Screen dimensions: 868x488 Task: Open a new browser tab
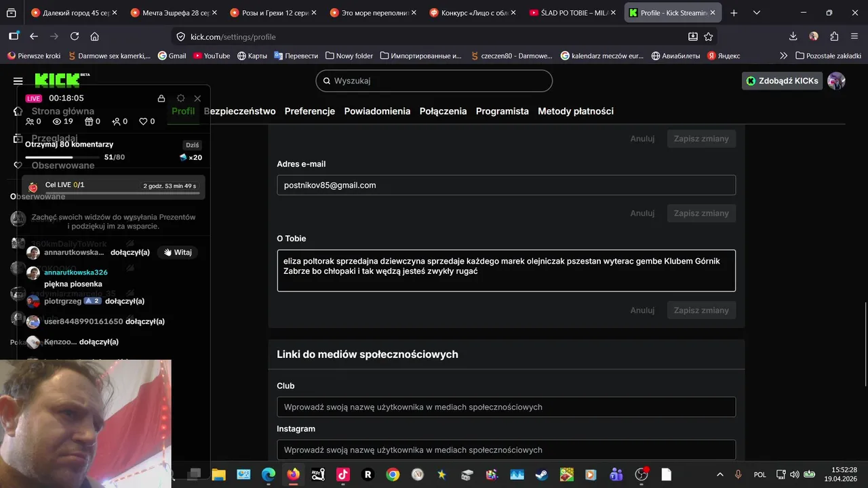(x=734, y=13)
